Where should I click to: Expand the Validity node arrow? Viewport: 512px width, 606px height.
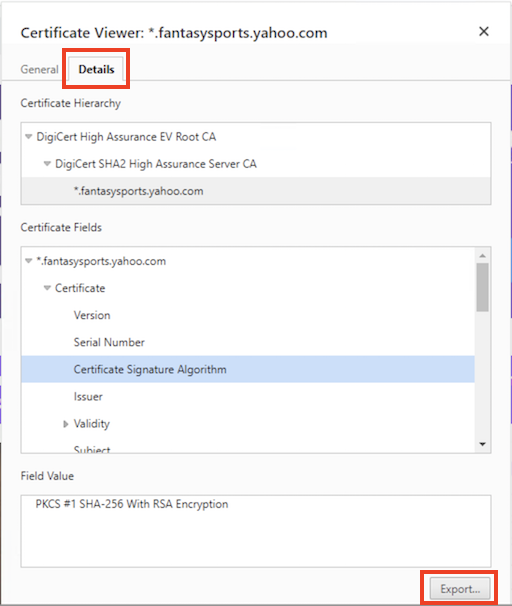pos(66,424)
